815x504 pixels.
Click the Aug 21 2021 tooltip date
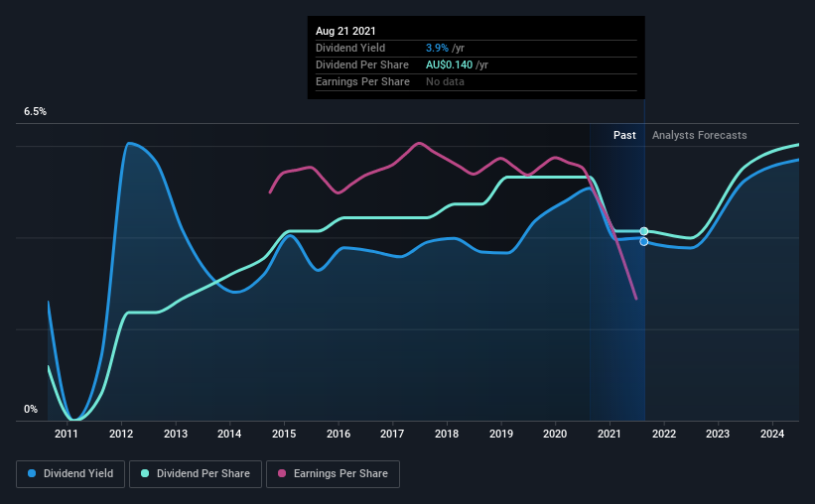345,31
